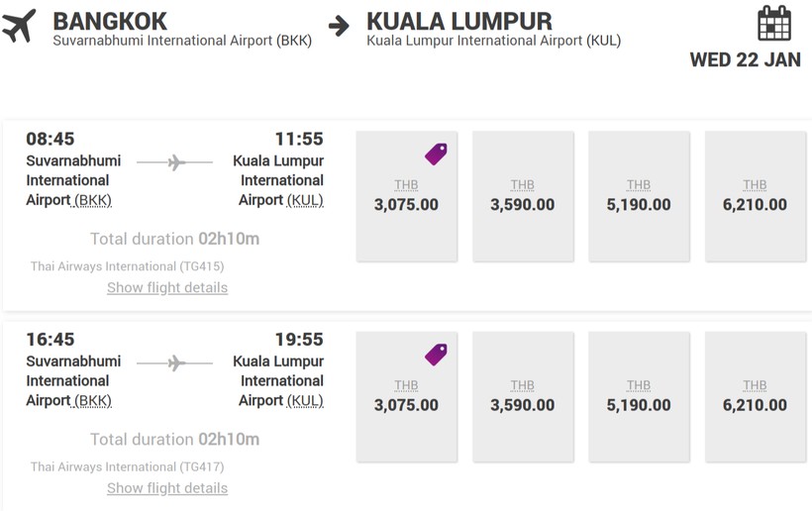Pick THB 5,190.00 fare on flight TG415

pos(639,197)
